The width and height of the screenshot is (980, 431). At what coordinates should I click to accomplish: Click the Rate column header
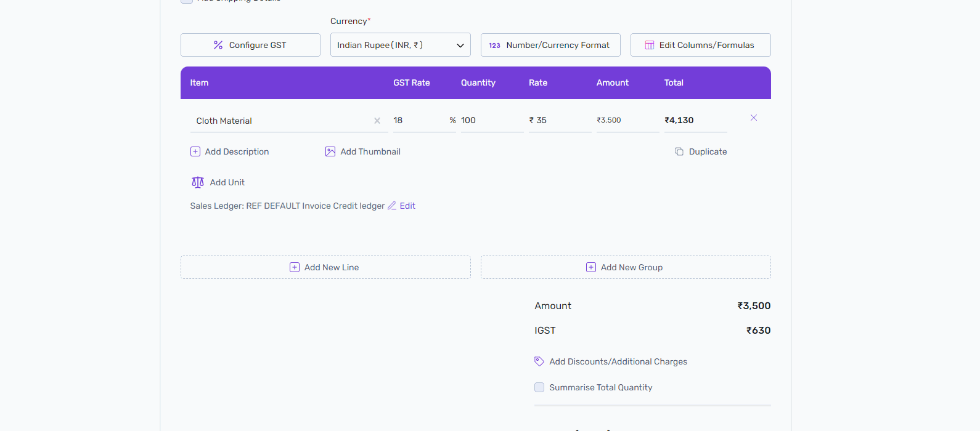538,83
